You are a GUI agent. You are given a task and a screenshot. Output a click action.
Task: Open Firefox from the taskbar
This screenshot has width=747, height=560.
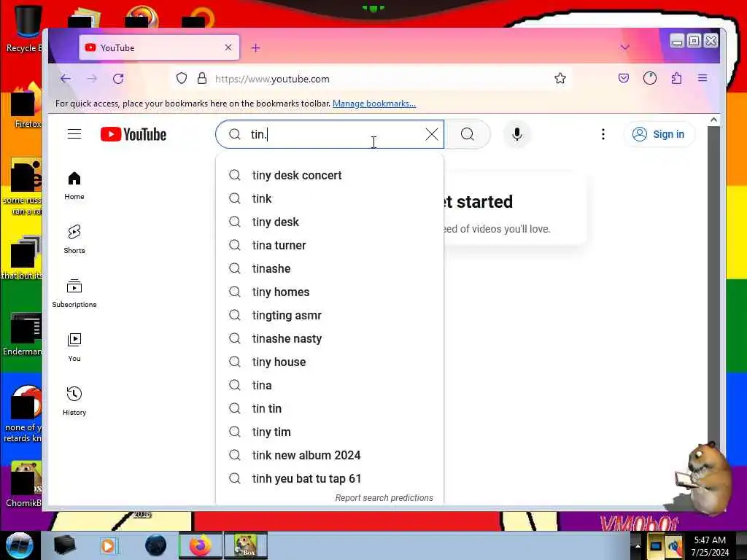click(x=201, y=545)
